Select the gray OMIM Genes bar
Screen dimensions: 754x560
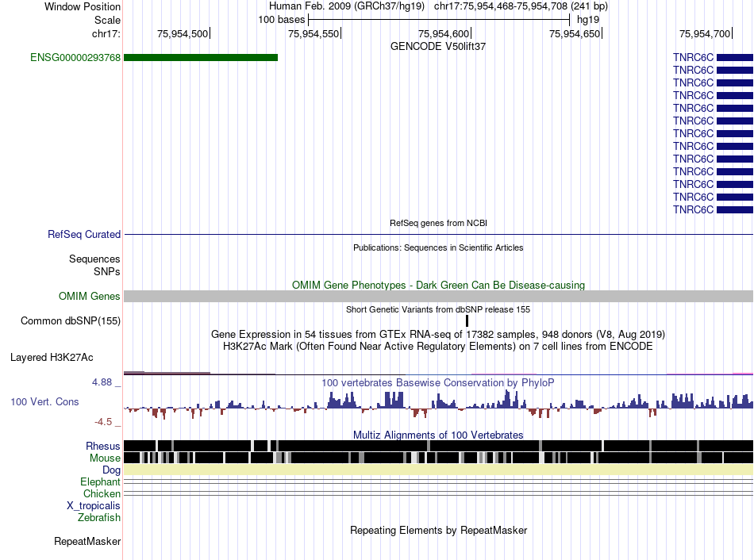pyautogui.click(x=438, y=296)
